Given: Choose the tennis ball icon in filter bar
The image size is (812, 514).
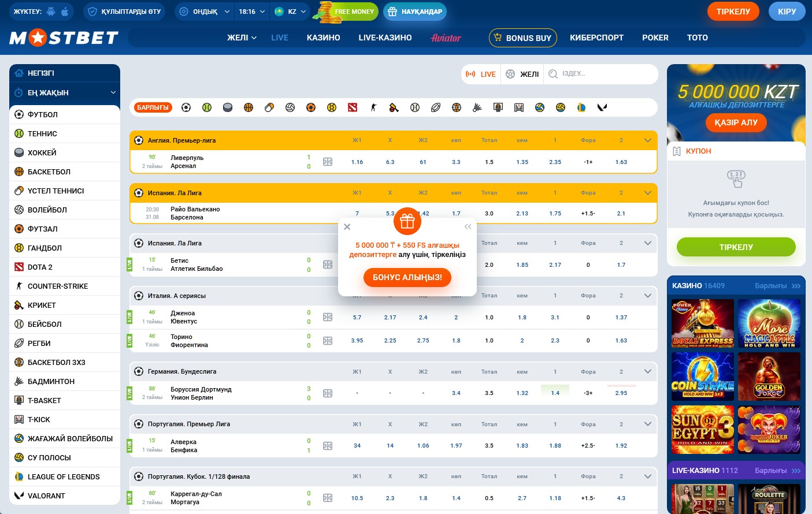Looking at the screenshot, I should pyautogui.click(x=207, y=107).
